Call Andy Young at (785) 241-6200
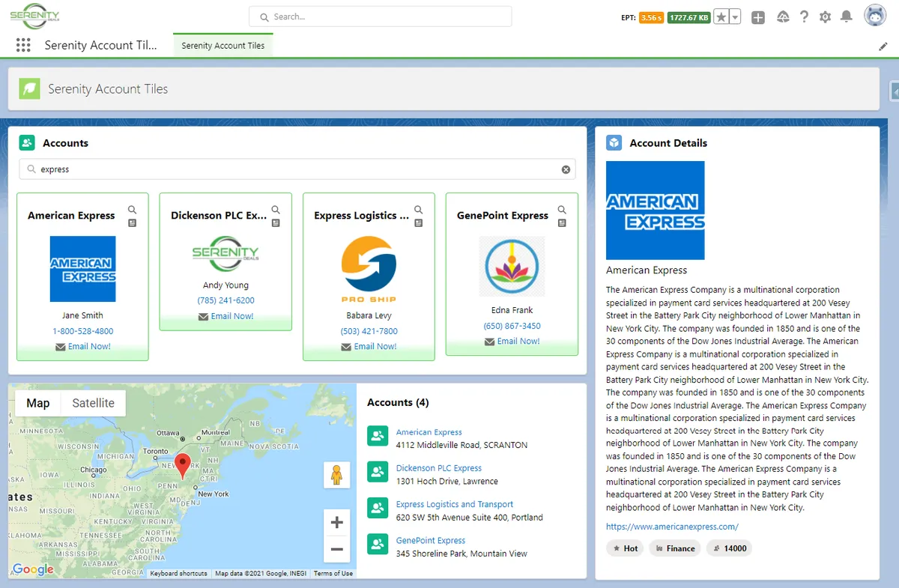 click(225, 300)
